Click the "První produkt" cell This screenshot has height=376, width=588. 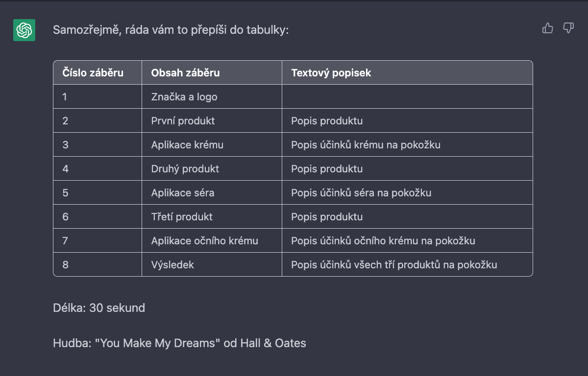(212, 121)
